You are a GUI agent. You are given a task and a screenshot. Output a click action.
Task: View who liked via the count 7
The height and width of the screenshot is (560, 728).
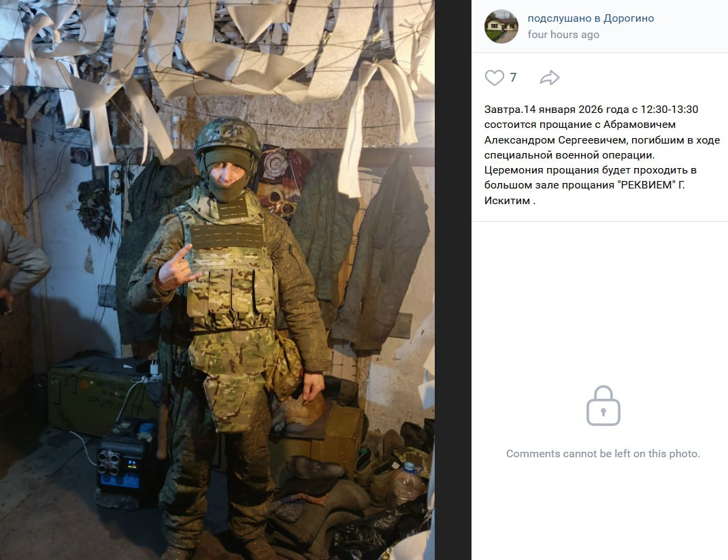[513, 77]
